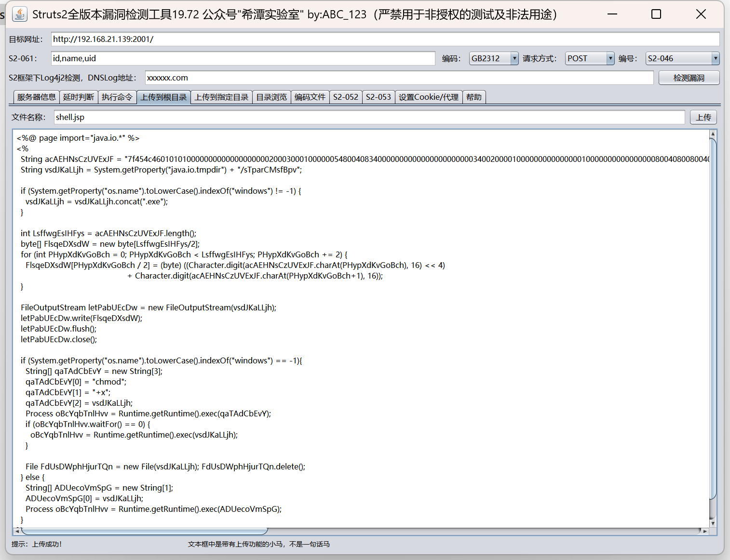The image size is (730, 560).
Task: Click the '<%@ page import' line
Action: click(78, 138)
